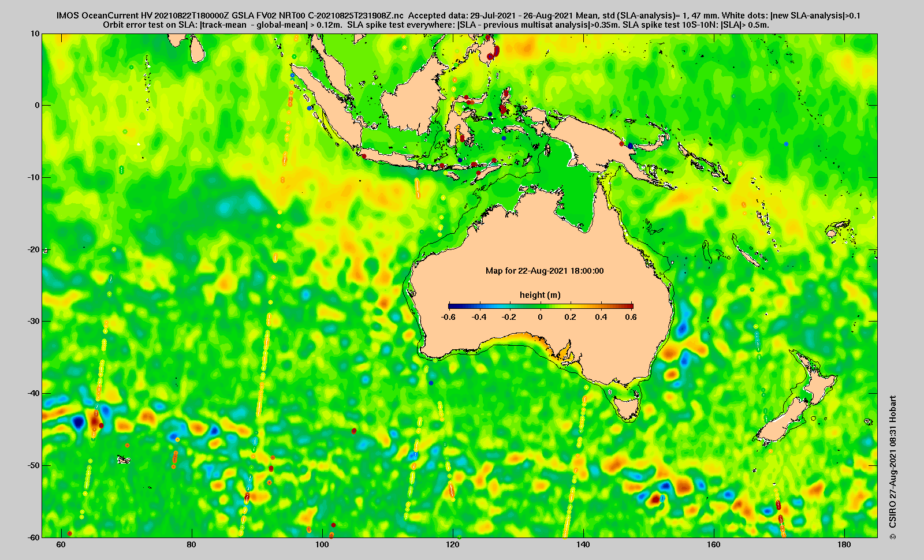
Task: Click longitude axis label 160
Action: pyautogui.click(x=714, y=544)
